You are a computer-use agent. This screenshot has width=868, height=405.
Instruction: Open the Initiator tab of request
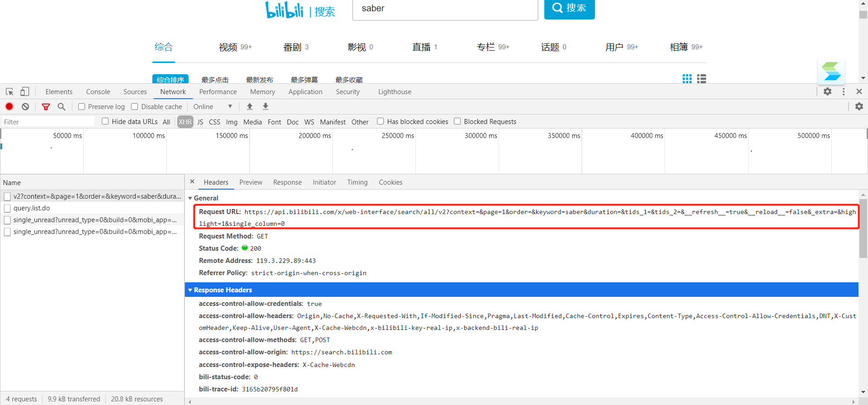pos(325,182)
